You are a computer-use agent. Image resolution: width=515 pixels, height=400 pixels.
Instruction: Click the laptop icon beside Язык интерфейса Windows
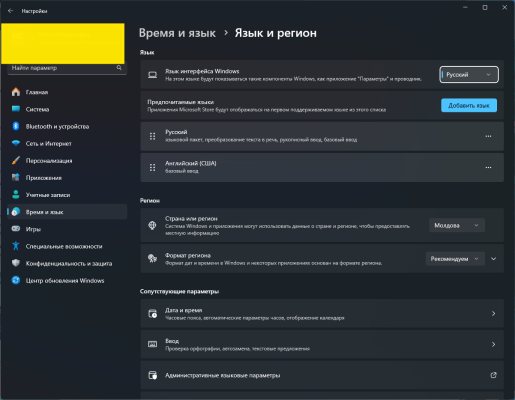[x=153, y=75]
